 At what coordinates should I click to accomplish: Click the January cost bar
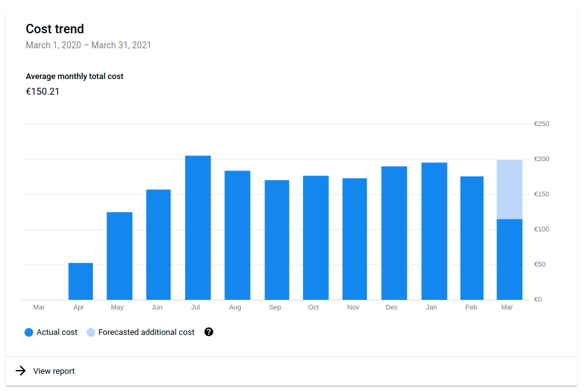[434, 231]
